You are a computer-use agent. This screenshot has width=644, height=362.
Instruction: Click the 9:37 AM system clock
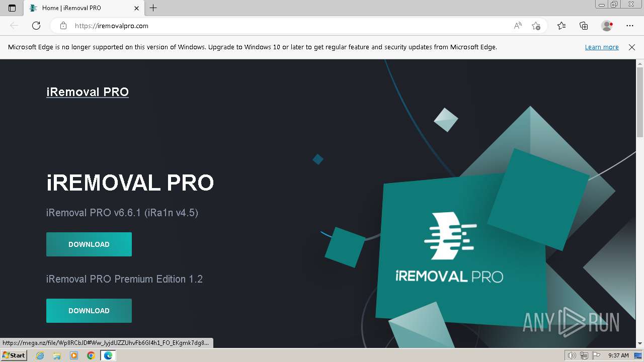pos(618,355)
